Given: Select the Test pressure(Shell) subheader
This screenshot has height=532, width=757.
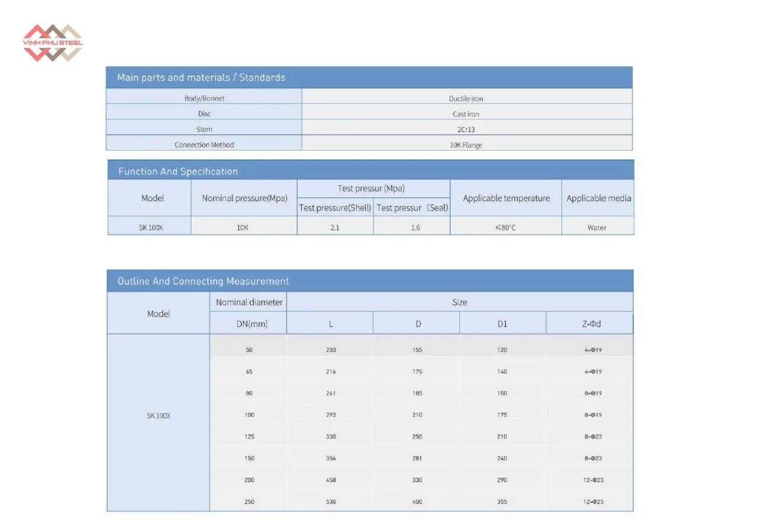Looking at the screenshot, I should (x=335, y=208).
